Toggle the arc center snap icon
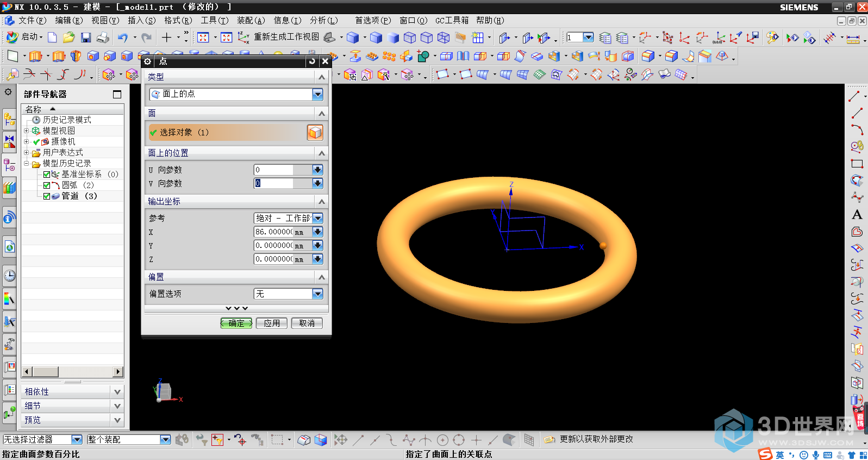Image resolution: width=868 pixels, height=460 pixels. 442,439
